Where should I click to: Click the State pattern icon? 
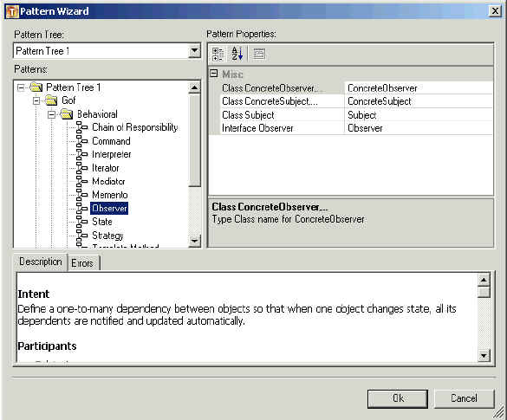click(x=82, y=222)
